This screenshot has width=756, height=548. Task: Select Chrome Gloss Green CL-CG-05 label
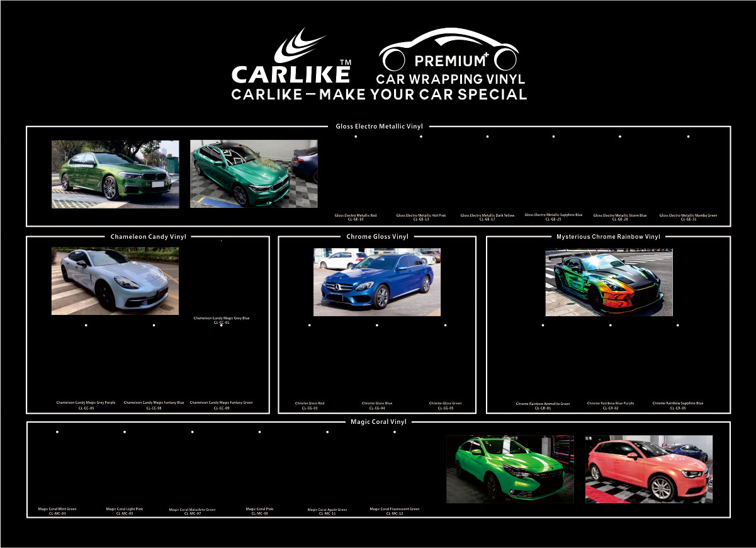pyautogui.click(x=446, y=406)
